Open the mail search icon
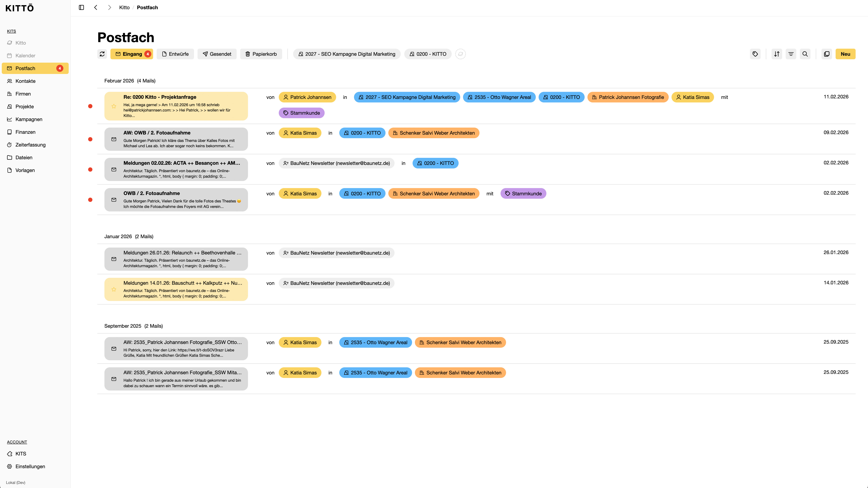Viewport: 868px width, 488px height. [x=805, y=54]
